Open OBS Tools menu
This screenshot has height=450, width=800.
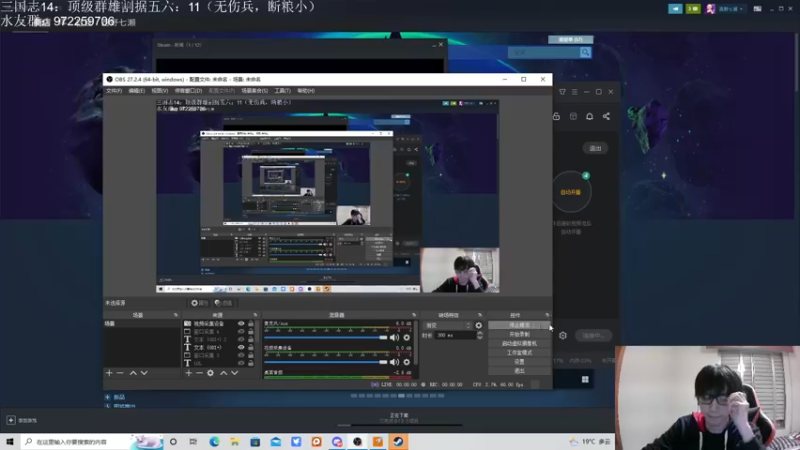click(x=282, y=91)
